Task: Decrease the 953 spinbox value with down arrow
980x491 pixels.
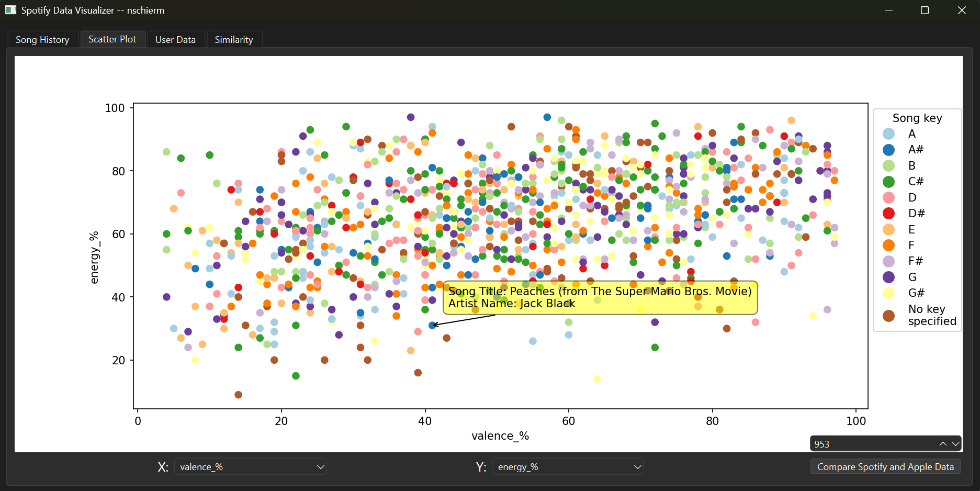Action: point(955,444)
